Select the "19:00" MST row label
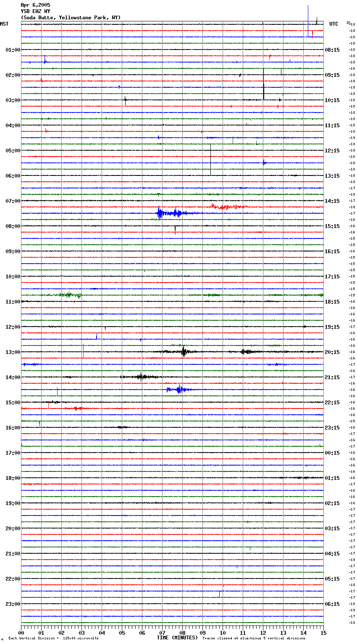The image size is (357, 644). pyautogui.click(x=13, y=503)
